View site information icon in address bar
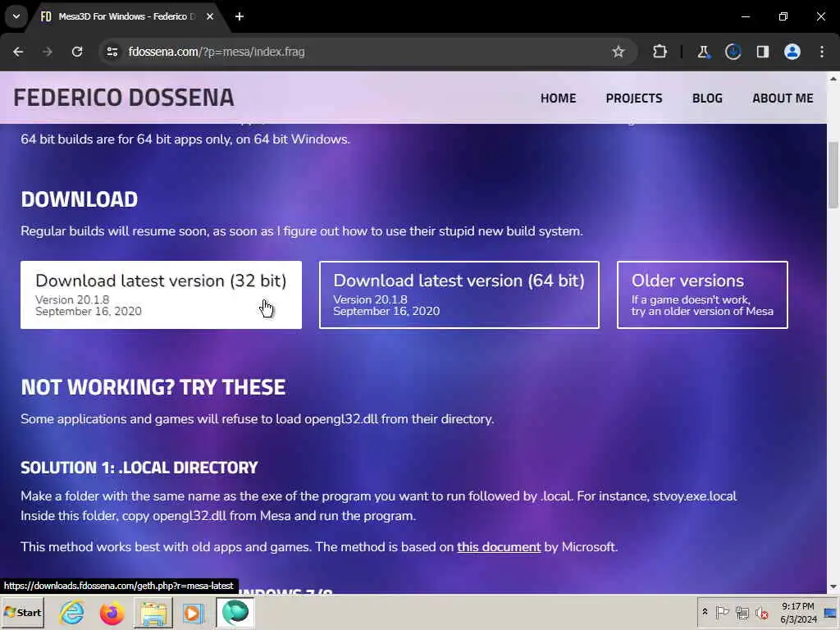 coord(112,52)
